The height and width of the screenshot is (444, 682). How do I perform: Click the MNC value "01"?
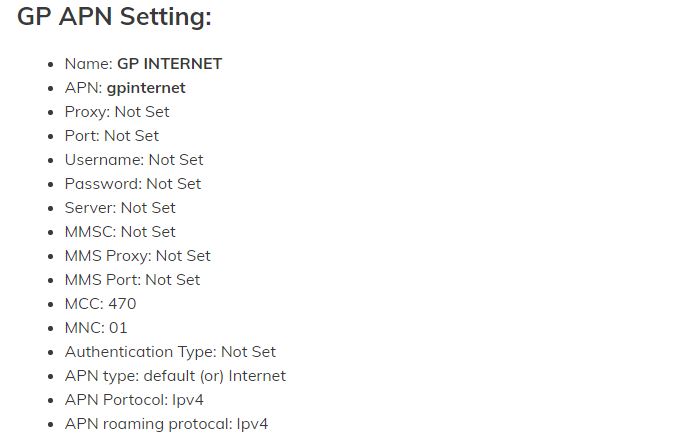pyautogui.click(x=117, y=328)
